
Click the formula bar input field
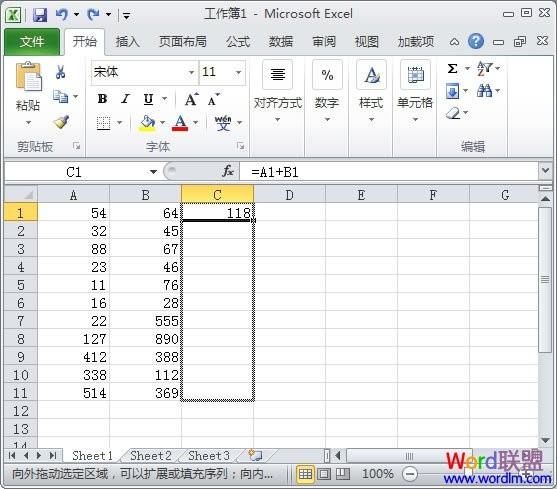coord(389,172)
